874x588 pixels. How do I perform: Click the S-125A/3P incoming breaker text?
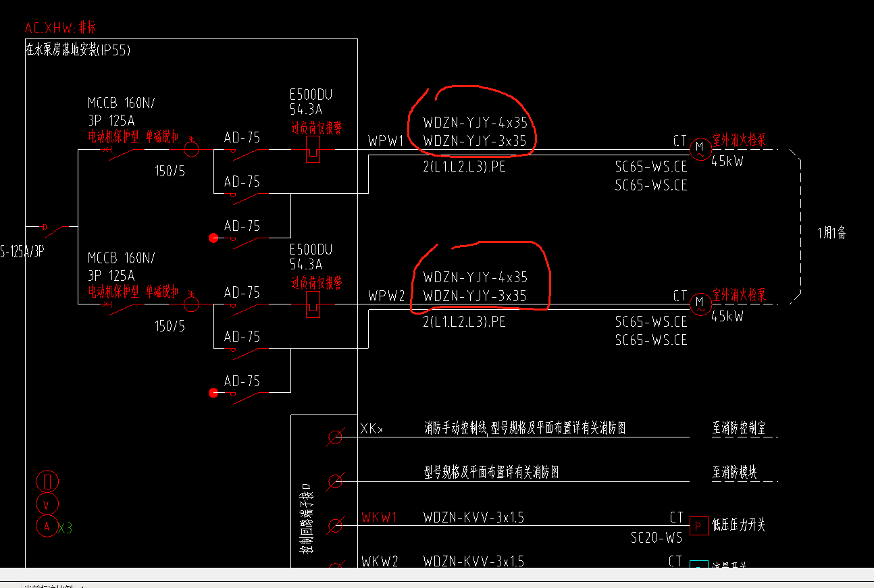[24, 252]
